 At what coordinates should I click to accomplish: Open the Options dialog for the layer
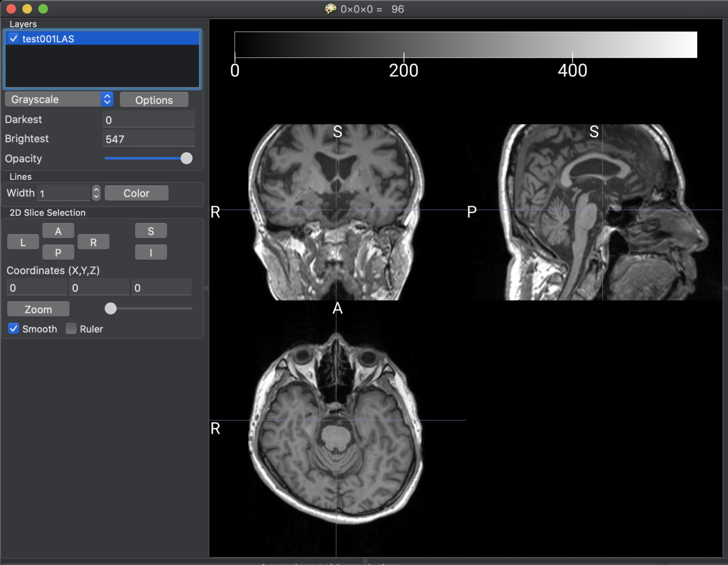coord(154,100)
